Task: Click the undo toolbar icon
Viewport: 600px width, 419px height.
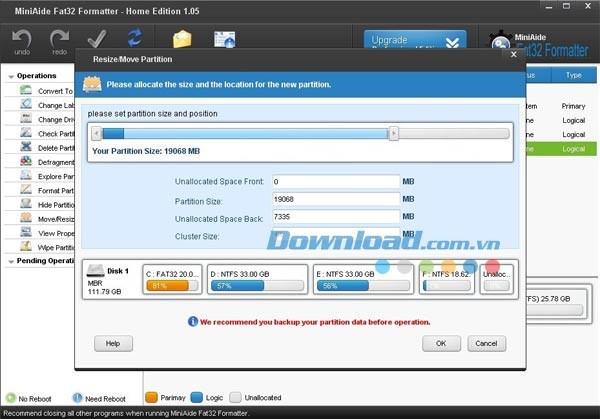Action: [x=22, y=39]
